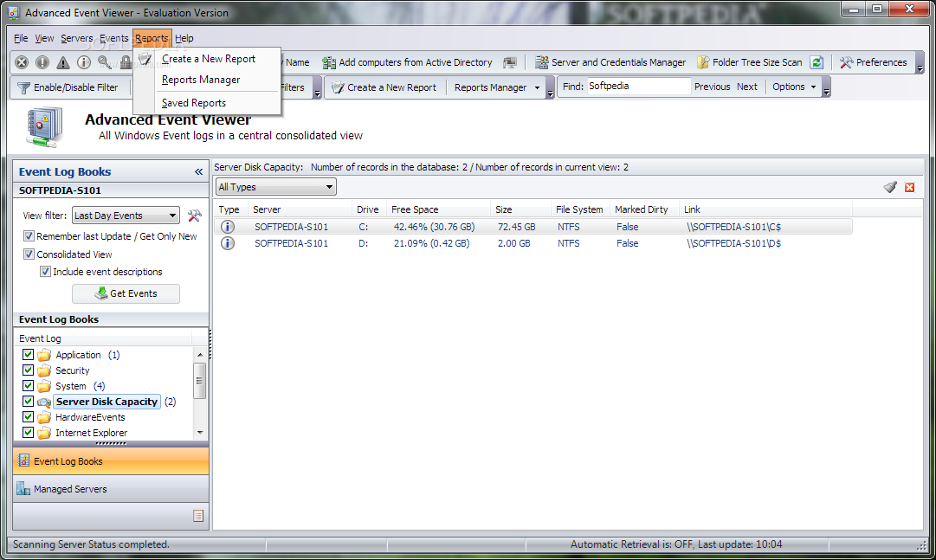Click the Application folder icon
The image size is (936, 560).
click(44, 355)
